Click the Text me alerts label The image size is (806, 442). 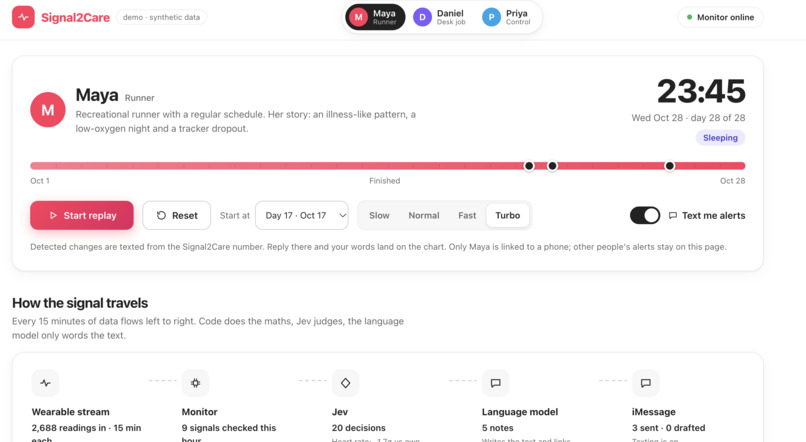click(713, 215)
